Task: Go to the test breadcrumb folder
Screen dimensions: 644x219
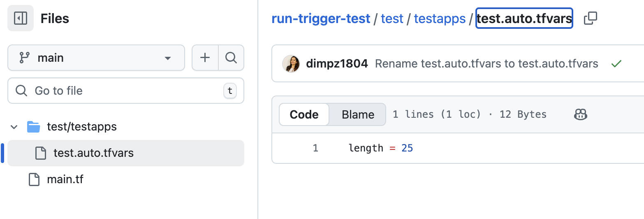Action: coord(392,19)
